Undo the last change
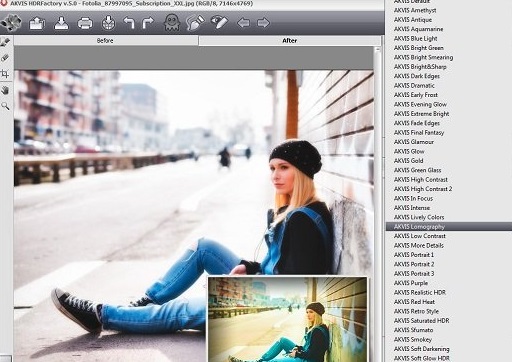 tap(129, 23)
